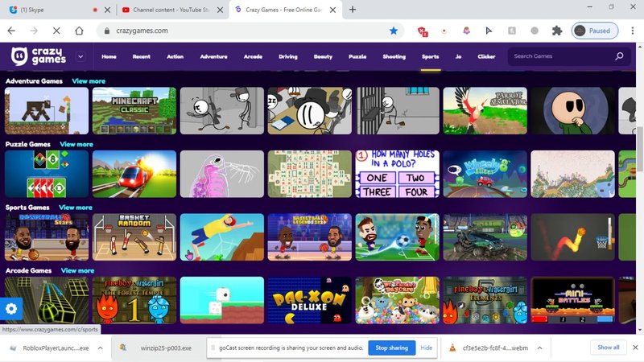Click the blue settings gear button
The width and height of the screenshot is (644, 362).
coord(11,309)
